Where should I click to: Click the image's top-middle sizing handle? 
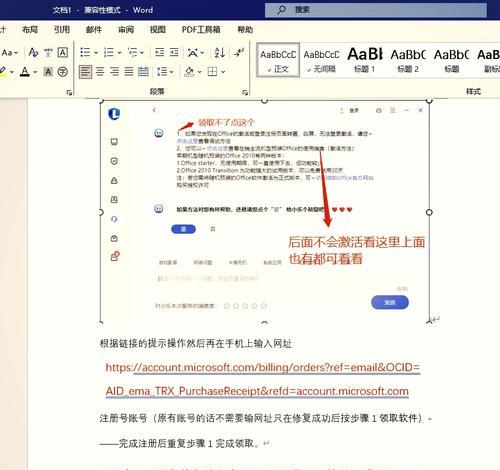[x=265, y=100]
